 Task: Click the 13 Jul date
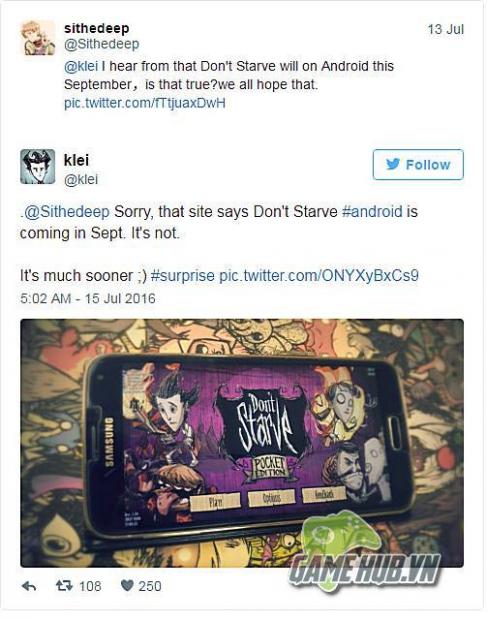click(x=445, y=29)
